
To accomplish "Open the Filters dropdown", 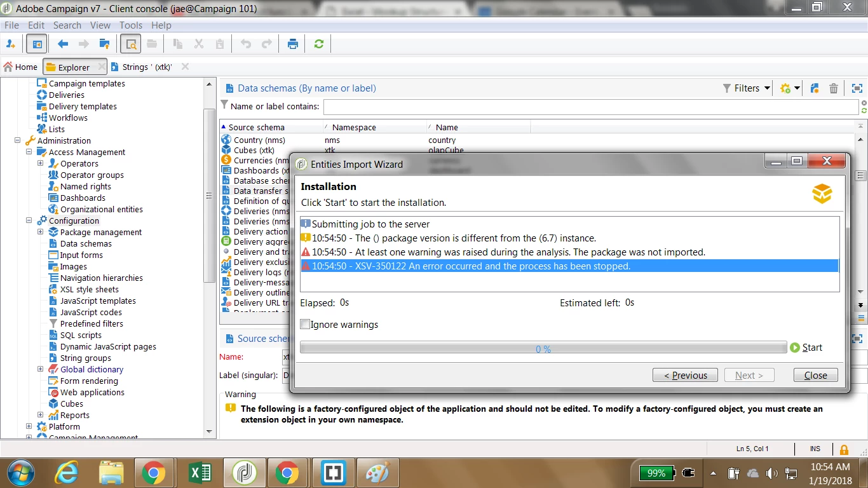I will tap(747, 88).
